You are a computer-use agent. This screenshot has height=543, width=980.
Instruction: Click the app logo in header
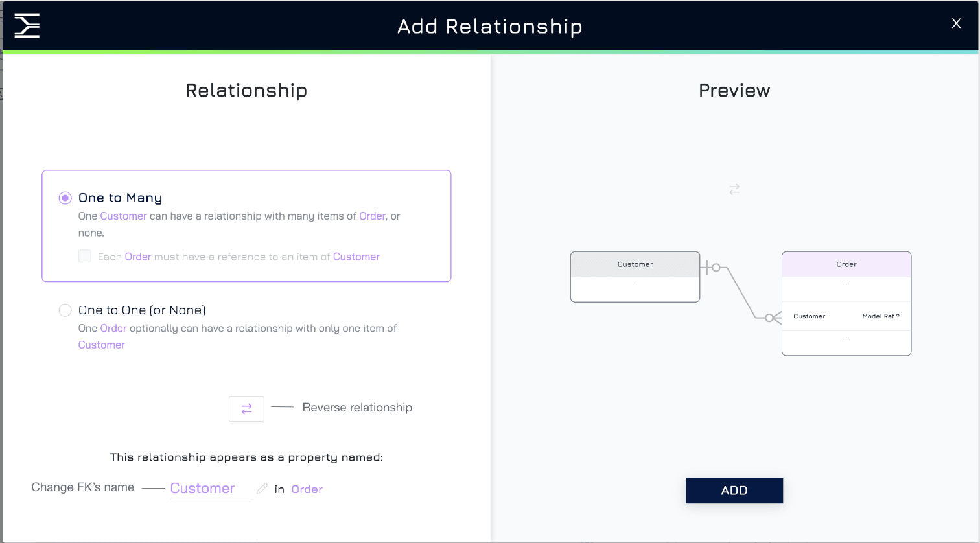coord(27,26)
